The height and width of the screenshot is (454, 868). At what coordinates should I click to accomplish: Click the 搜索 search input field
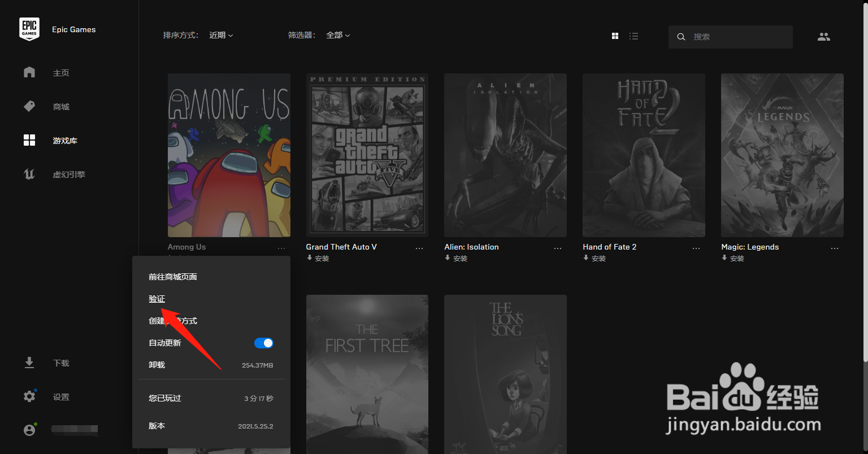tap(731, 37)
